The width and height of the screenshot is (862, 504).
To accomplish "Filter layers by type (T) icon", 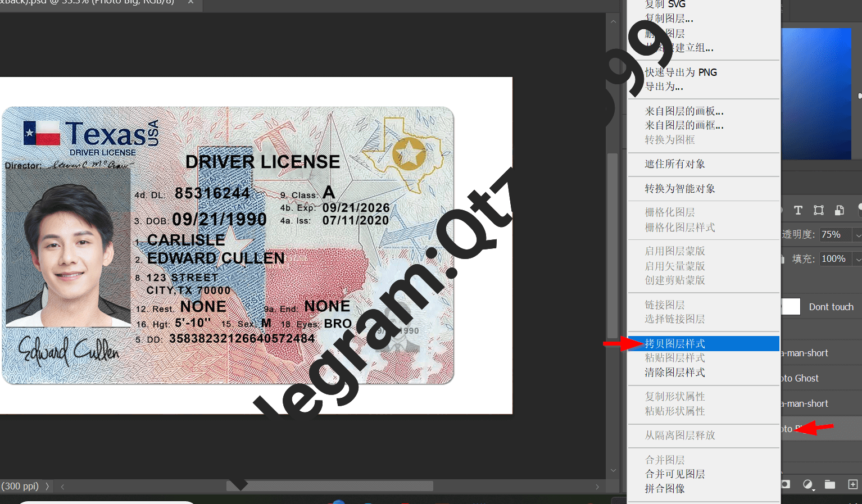I will [x=798, y=210].
